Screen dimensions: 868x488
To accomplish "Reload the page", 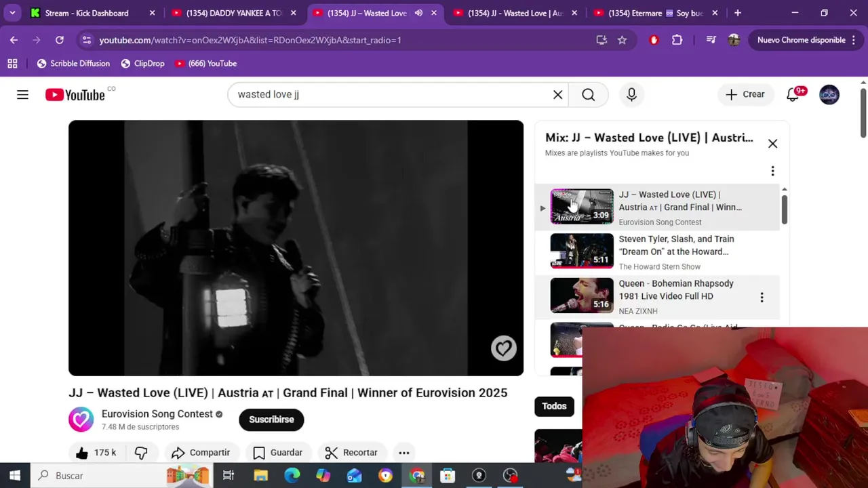I will pos(60,40).
